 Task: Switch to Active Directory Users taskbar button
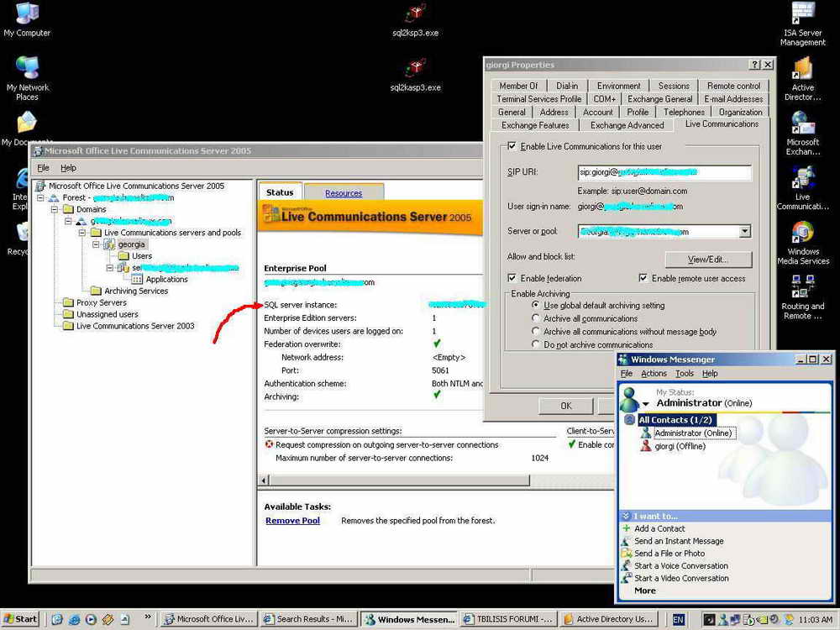pyautogui.click(x=609, y=619)
